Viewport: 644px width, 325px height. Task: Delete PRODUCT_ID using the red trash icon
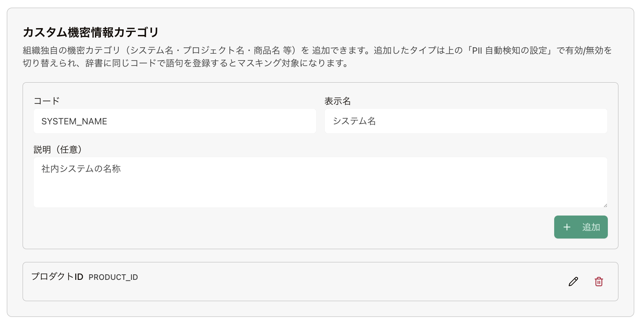(599, 282)
